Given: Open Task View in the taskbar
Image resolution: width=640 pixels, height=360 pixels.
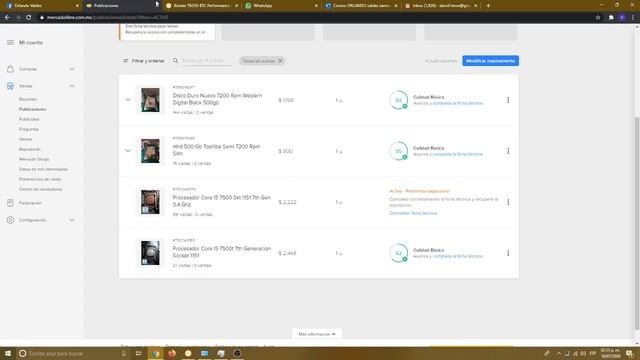Looking at the screenshot, I should pos(139,353).
